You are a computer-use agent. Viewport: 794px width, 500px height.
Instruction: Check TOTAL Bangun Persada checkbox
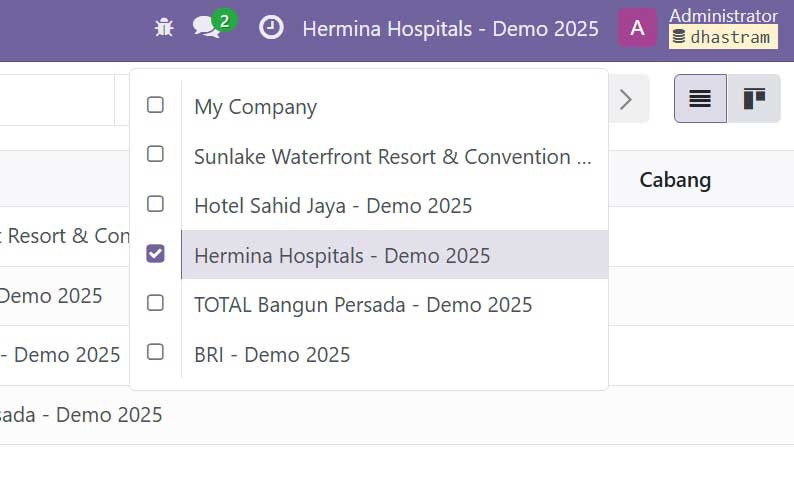coord(155,303)
